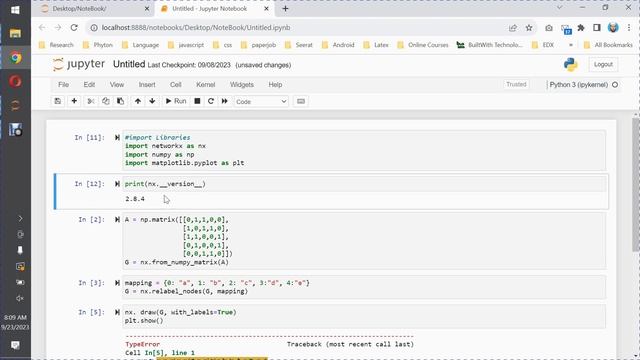Viewport: 640px width, 360px height.
Task: Open Chrome three-dot menu
Action: coord(629,28)
